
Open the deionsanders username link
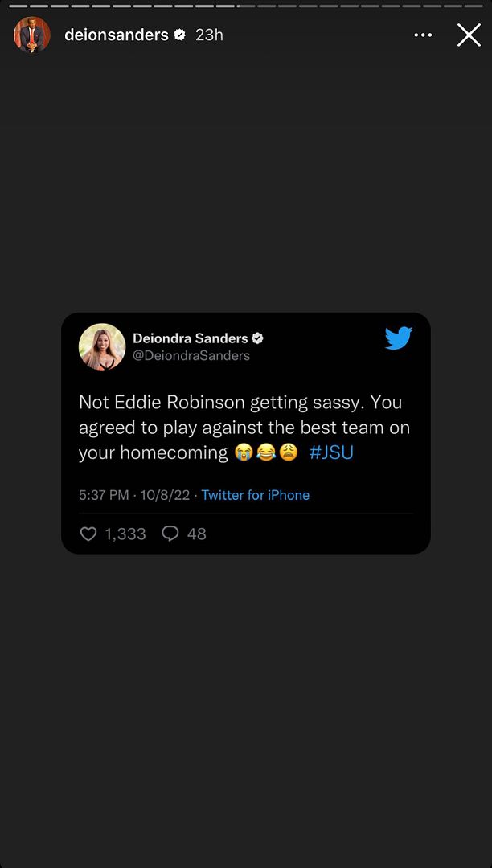point(117,35)
